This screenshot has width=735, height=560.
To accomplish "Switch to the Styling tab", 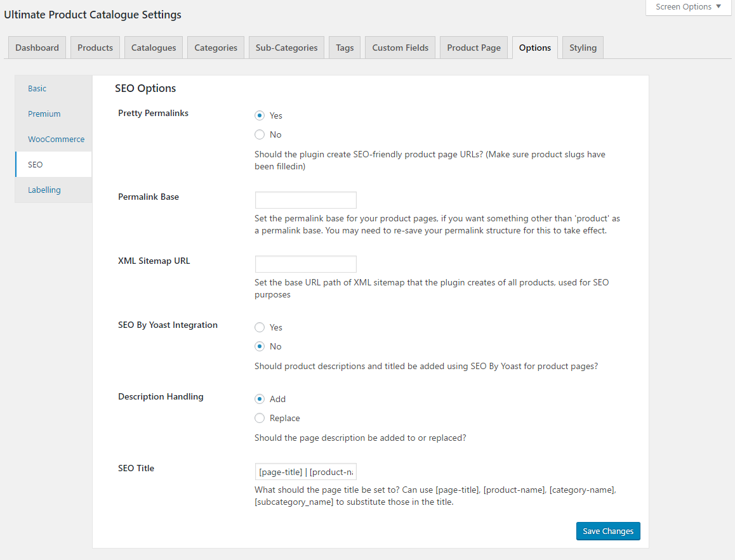I will [x=583, y=48].
